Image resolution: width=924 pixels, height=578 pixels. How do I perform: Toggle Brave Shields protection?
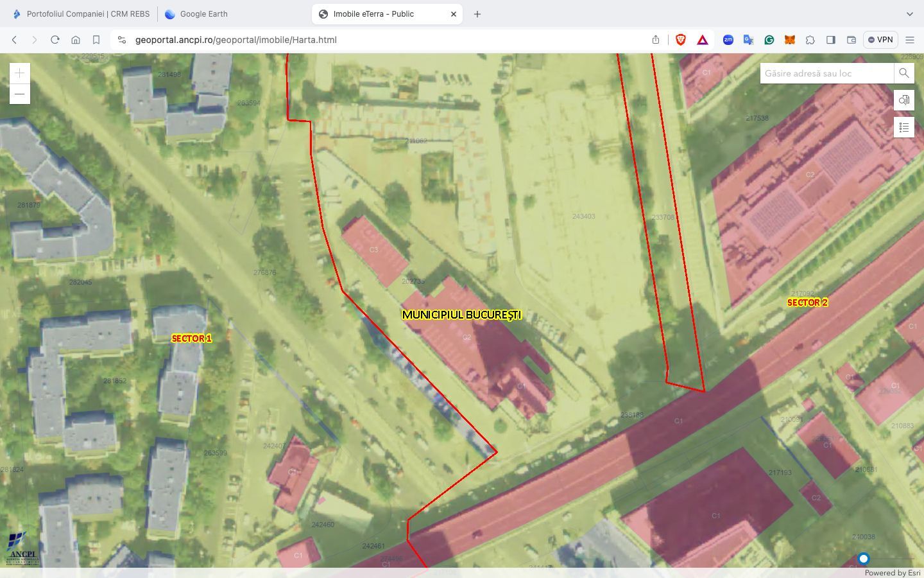pyautogui.click(x=681, y=40)
